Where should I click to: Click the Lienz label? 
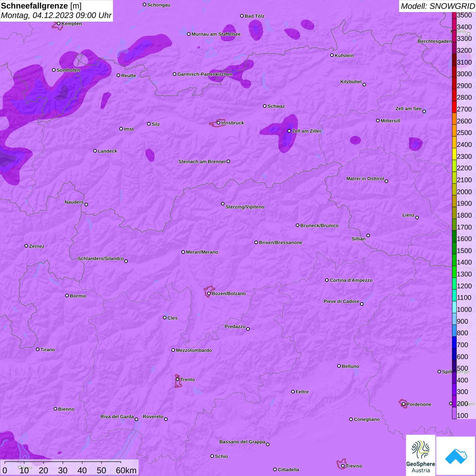(x=408, y=215)
